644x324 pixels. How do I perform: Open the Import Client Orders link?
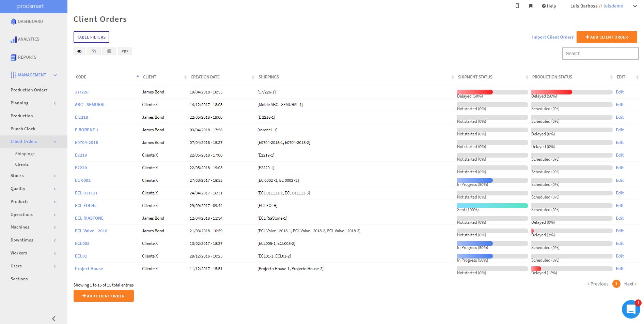pos(552,37)
